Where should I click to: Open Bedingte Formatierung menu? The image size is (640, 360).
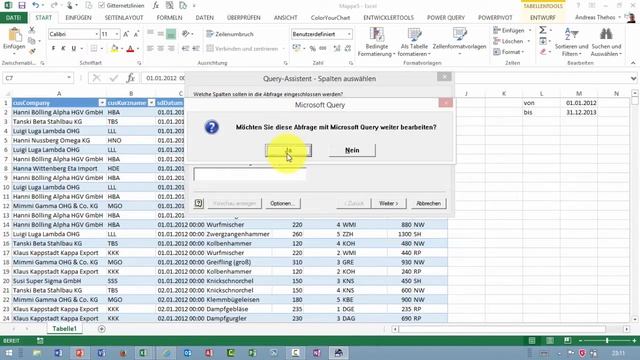pyautogui.click(x=376, y=42)
